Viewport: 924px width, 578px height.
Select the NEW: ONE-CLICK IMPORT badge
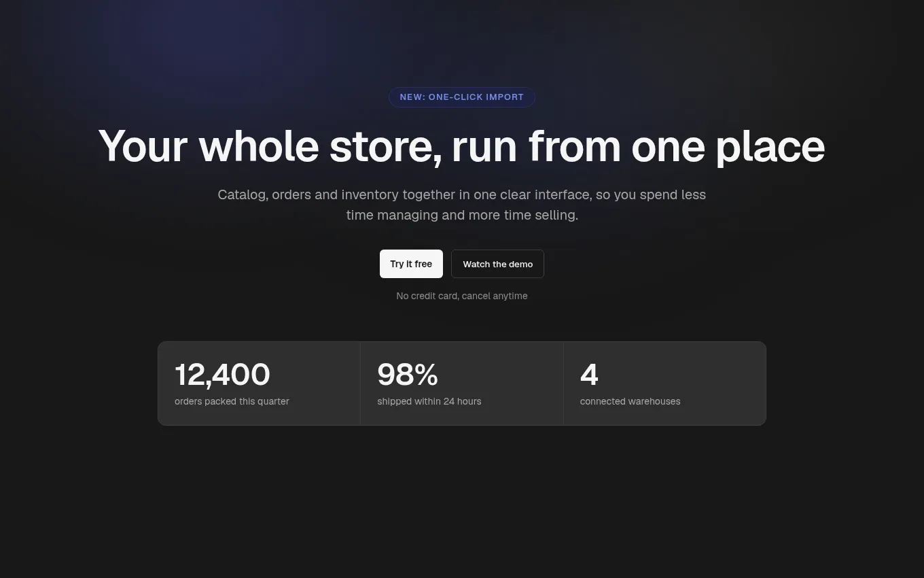pos(462,97)
